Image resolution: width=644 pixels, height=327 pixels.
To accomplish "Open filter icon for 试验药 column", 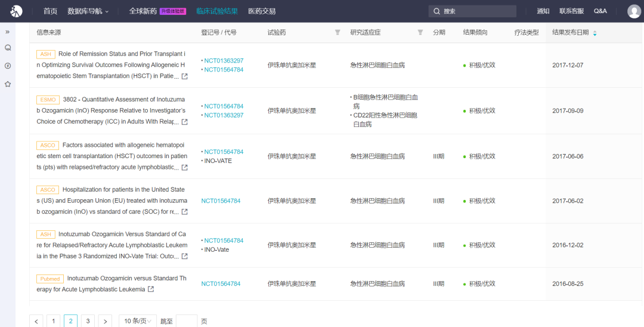I will pos(337,32).
